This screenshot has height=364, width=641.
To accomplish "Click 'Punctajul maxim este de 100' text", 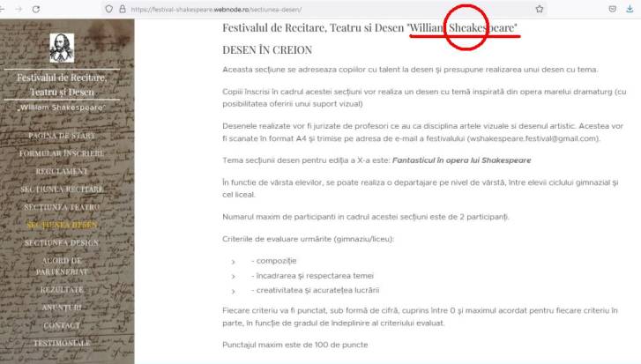I will 295,345.
